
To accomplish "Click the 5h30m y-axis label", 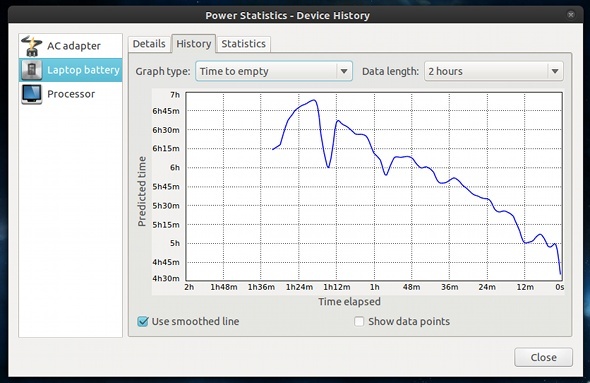I will click(166, 206).
